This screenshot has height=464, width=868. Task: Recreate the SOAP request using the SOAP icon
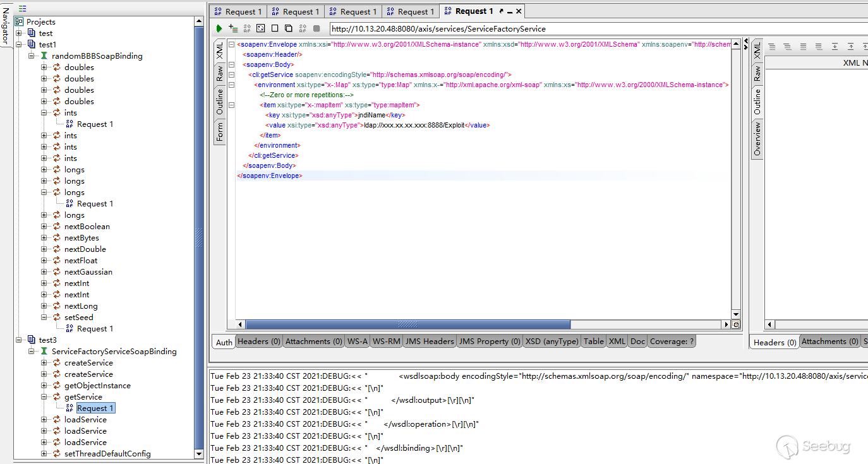[246, 28]
